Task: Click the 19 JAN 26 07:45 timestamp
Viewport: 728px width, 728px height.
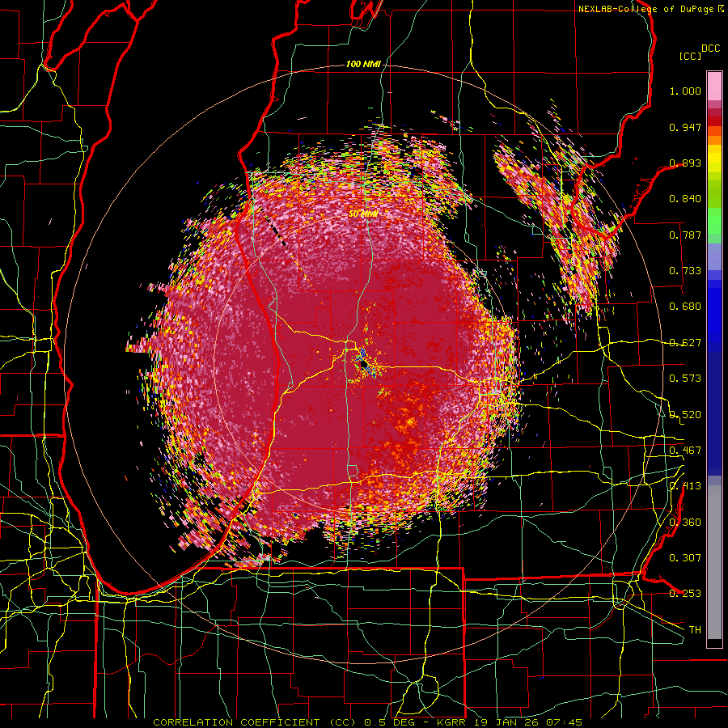Action: click(x=528, y=722)
